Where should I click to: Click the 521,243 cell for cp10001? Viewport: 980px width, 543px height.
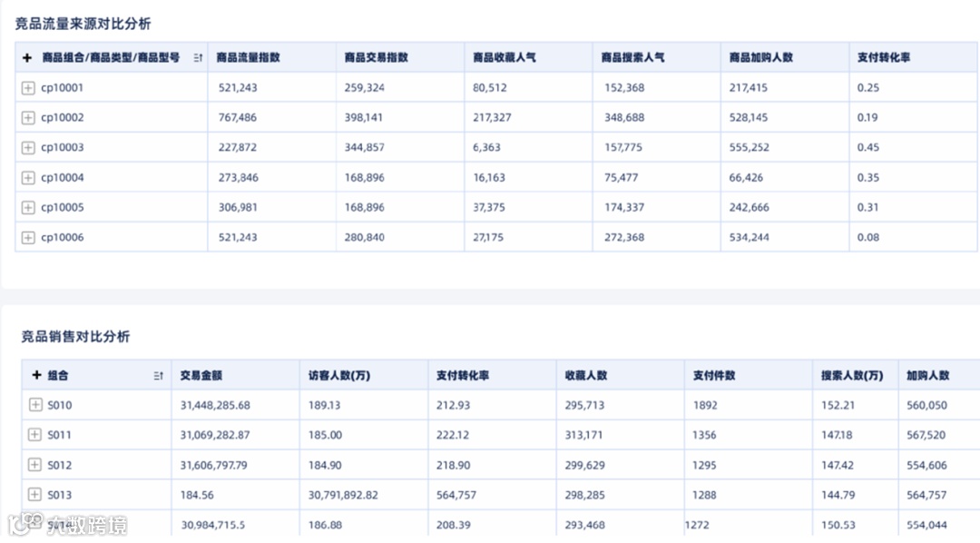(238, 88)
